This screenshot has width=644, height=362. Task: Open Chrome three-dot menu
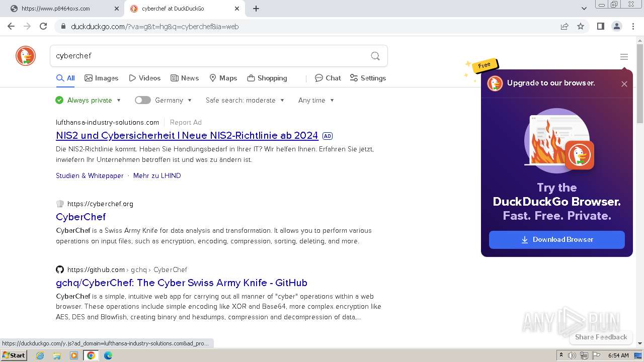(x=633, y=26)
